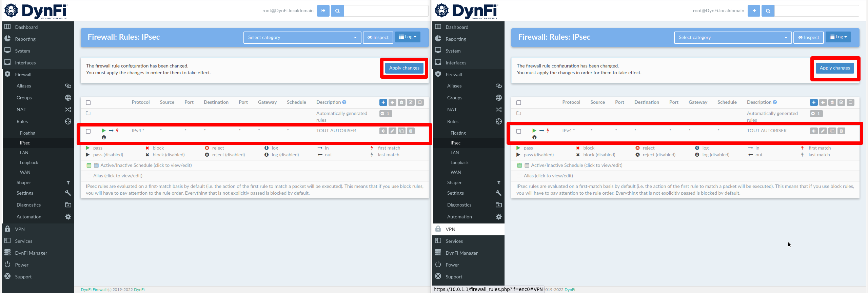This screenshot has height=293, width=868.
Task: Edit TOUT AUTORISER rule with pencil icon, left window
Action: [392, 131]
